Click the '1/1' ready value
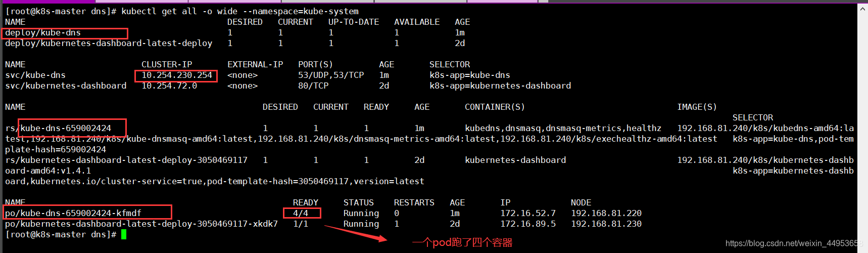 tap(301, 224)
